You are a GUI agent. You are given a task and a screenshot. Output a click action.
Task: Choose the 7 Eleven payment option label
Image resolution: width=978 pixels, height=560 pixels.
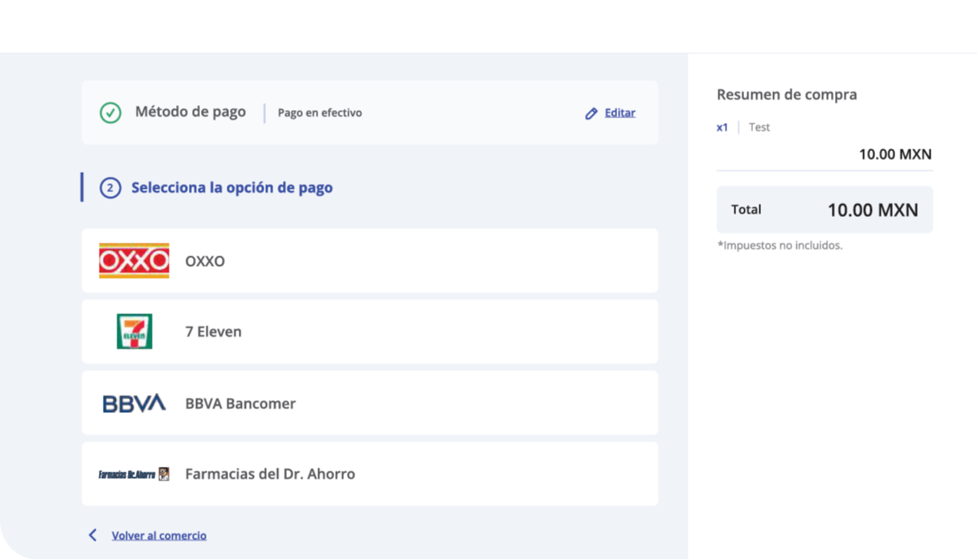(x=213, y=332)
